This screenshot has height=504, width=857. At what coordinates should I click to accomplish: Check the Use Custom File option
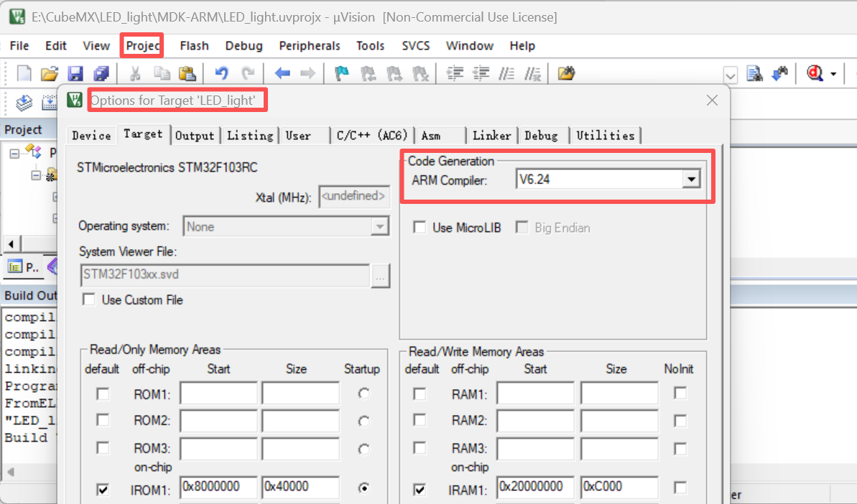[x=88, y=299]
